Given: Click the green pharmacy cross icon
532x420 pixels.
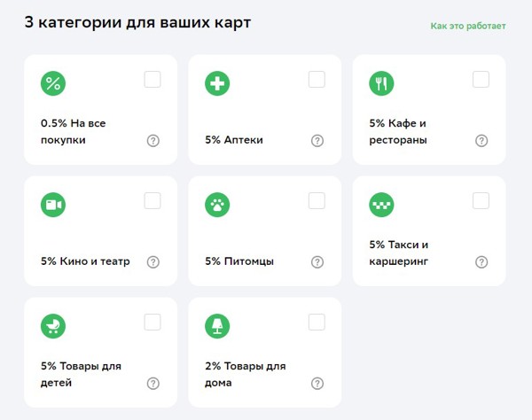Looking at the screenshot, I should pos(217,84).
